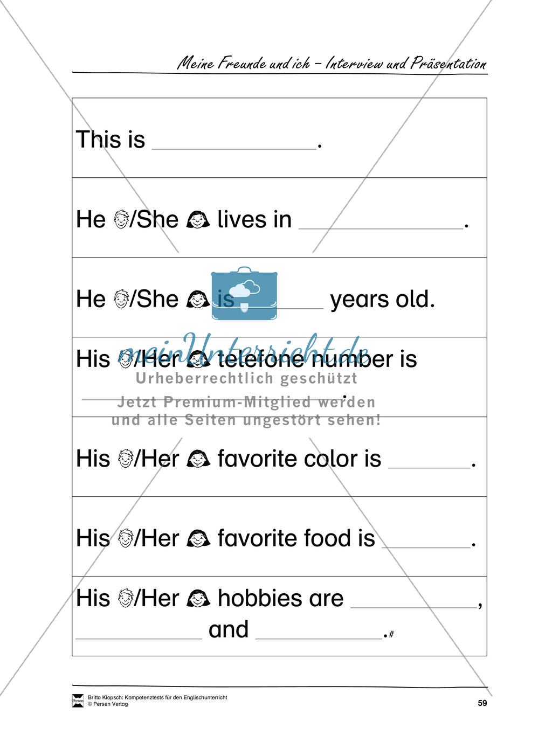The image size is (552, 756).
Task: Click the blank line following 'and'
Action: coord(319,639)
